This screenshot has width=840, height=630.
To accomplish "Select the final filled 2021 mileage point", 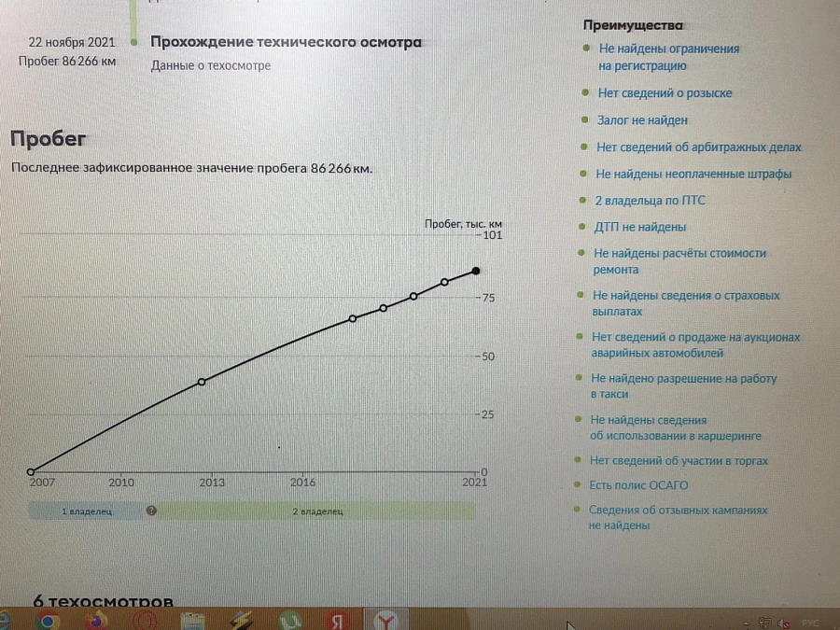I will tap(476, 271).
